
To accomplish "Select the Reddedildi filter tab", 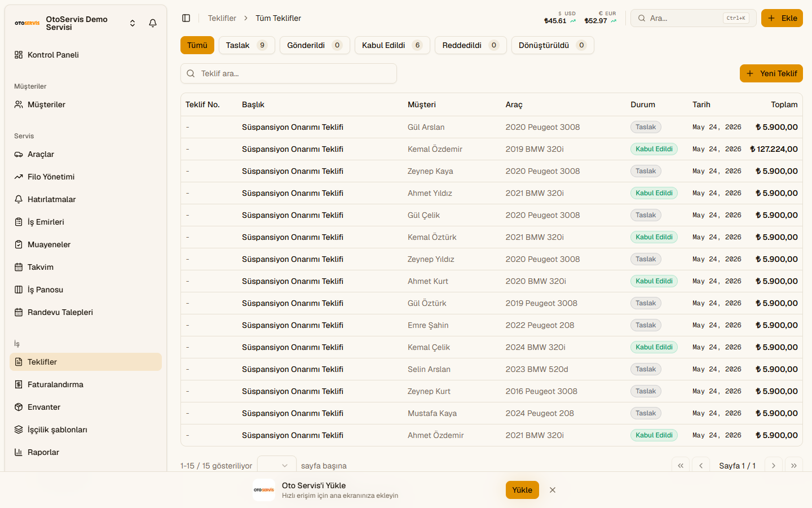I will [471, 45].
